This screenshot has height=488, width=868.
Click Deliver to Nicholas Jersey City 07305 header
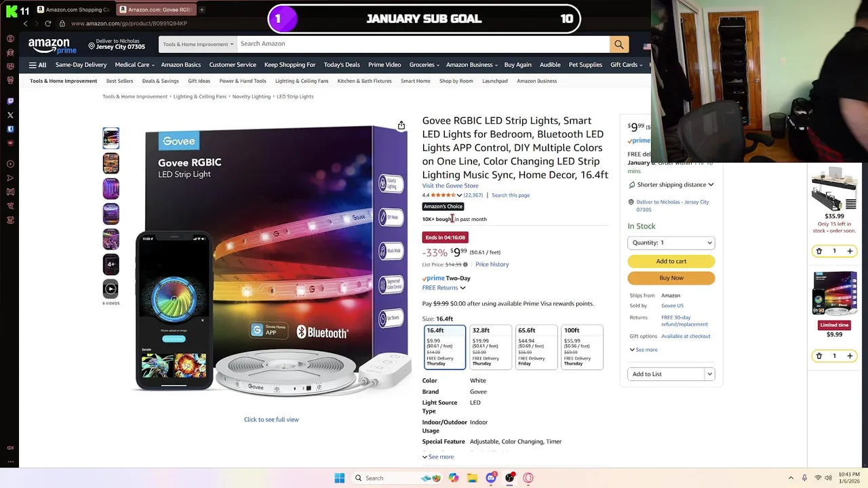point(117,44)
